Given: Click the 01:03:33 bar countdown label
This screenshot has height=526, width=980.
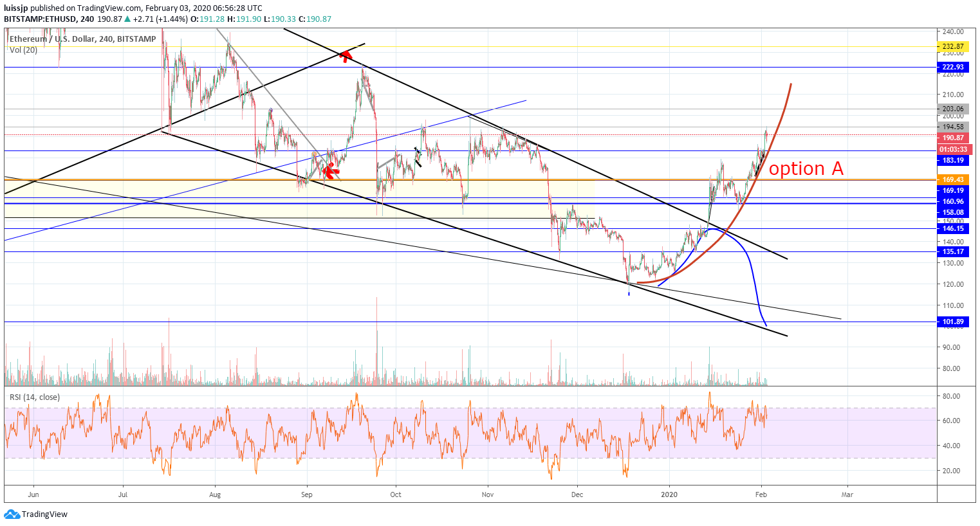Looking at the screenshot, I should click(x=953, y=149).
